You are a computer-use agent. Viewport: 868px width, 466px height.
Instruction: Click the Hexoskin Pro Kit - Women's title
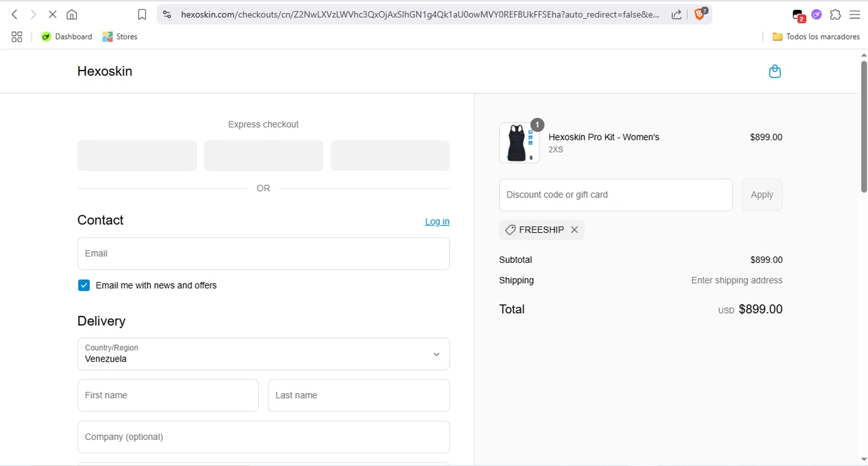pyautogui.click(x=604, y=137)
